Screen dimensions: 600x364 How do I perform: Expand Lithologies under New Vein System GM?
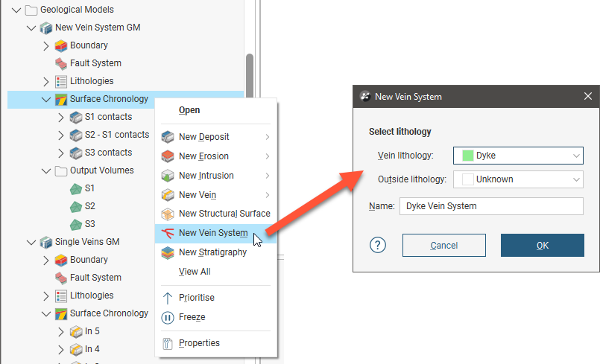[46, 82]
